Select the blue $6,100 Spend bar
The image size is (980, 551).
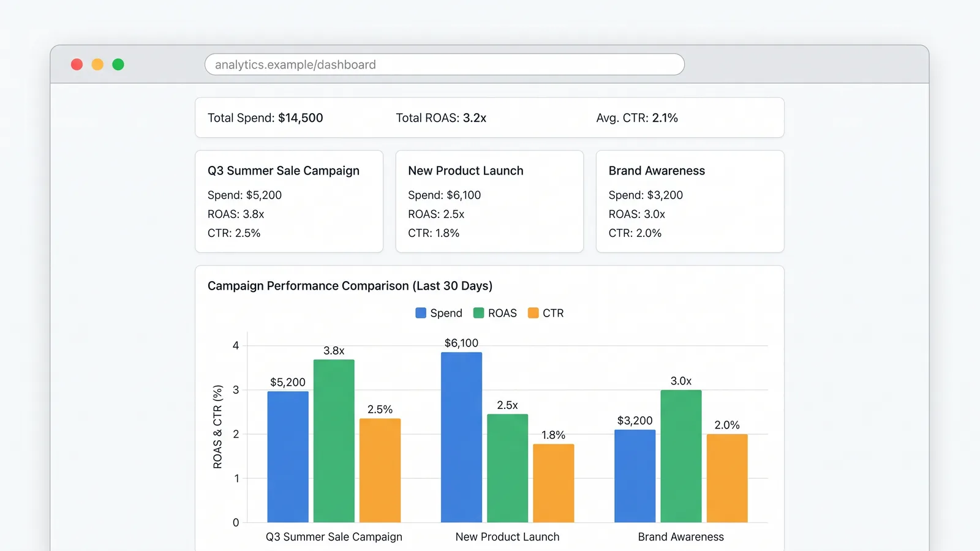pyautogui.click(x=461, y=437)
